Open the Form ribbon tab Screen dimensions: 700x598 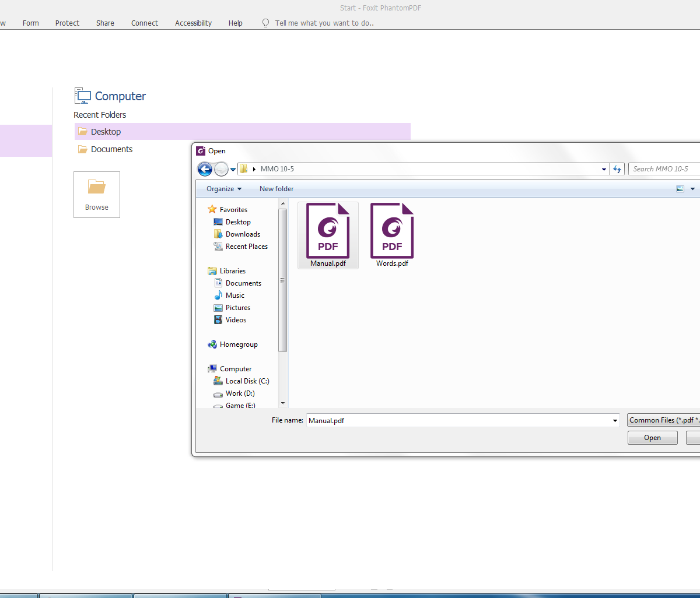point(31,23)
